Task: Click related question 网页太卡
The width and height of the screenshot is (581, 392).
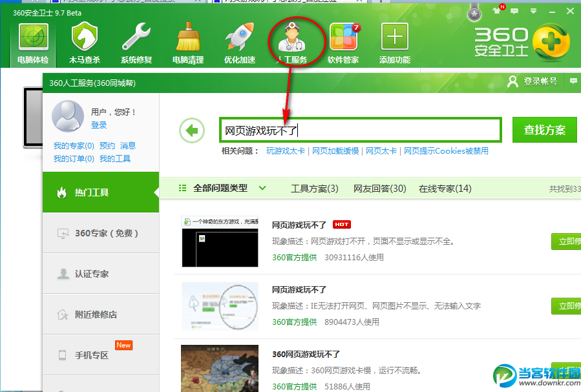Action: [381, 151]
